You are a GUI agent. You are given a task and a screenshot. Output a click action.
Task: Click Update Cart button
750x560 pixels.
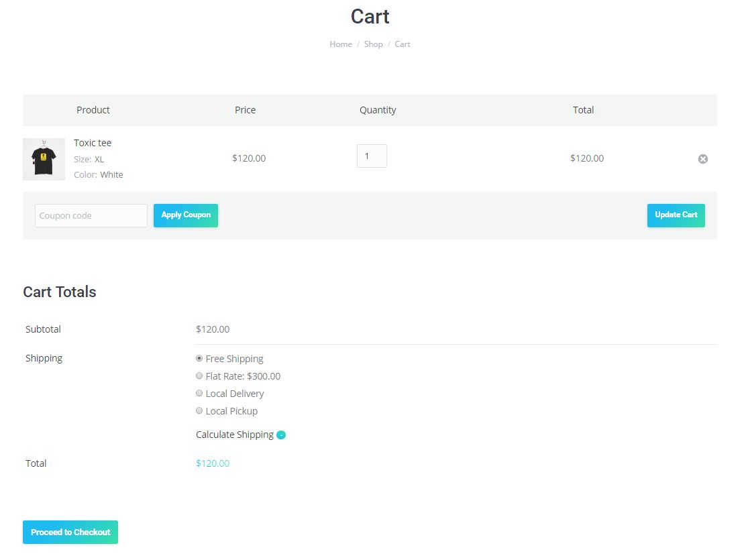tap(676, 215)
